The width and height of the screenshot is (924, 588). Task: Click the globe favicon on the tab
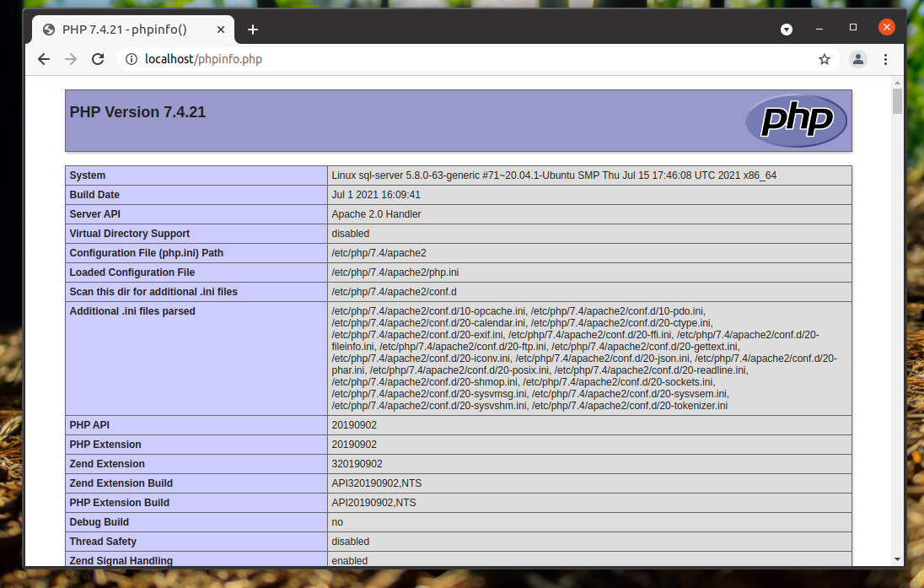(49, 30)
